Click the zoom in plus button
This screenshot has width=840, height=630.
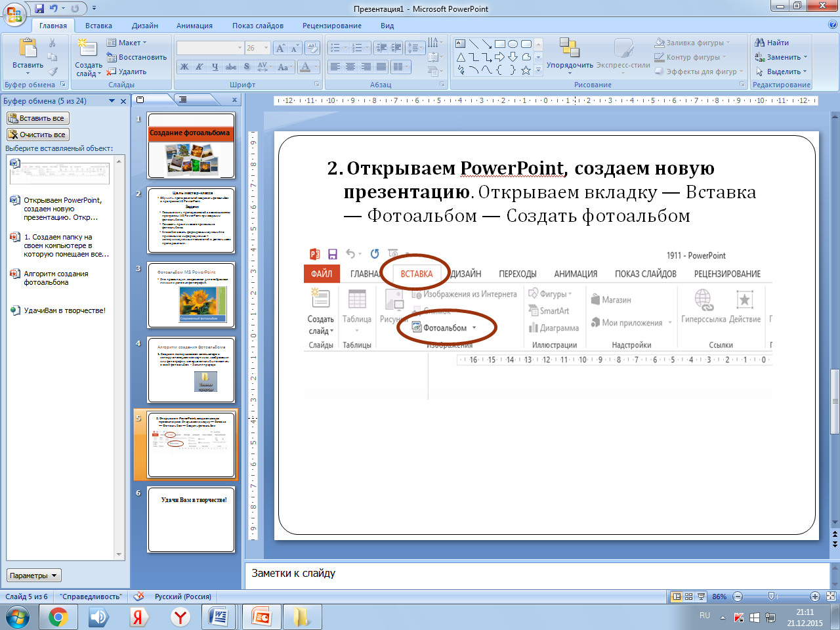pyautogui.click(x=814, y=597)
